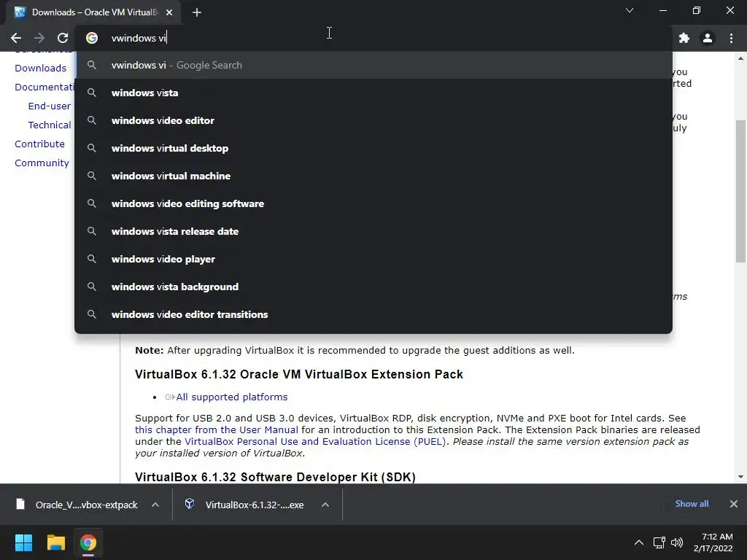Click the page vertical scrollbar thumb
747x560 pixels.
pyautogui.click(x=741, y=191)
